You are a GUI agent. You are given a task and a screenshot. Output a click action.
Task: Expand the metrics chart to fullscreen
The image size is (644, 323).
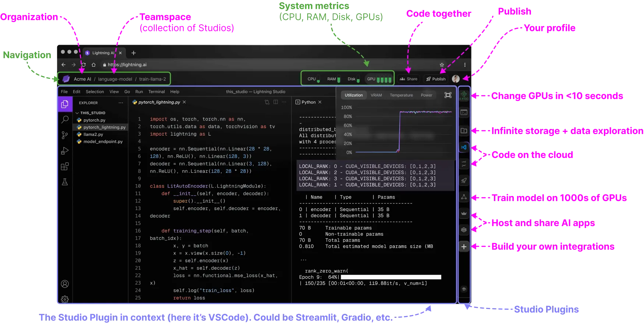(x=448, y=95)
